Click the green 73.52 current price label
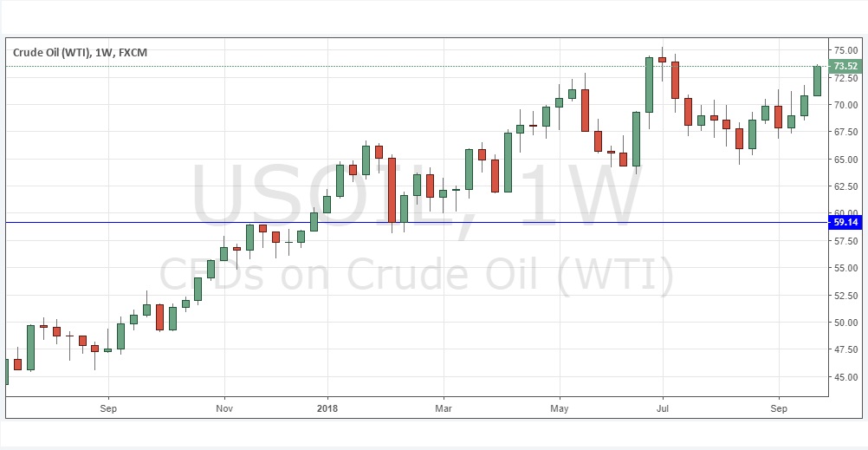This screenshot has width=868, height=450. point(845,67)
